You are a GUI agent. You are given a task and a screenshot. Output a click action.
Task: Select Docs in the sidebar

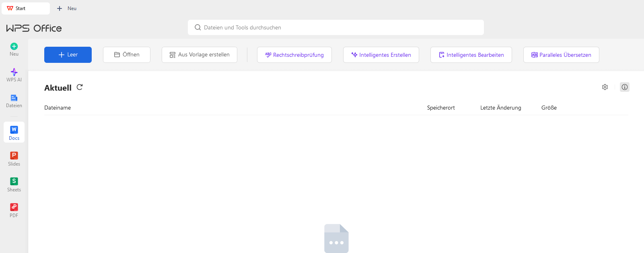14,132
